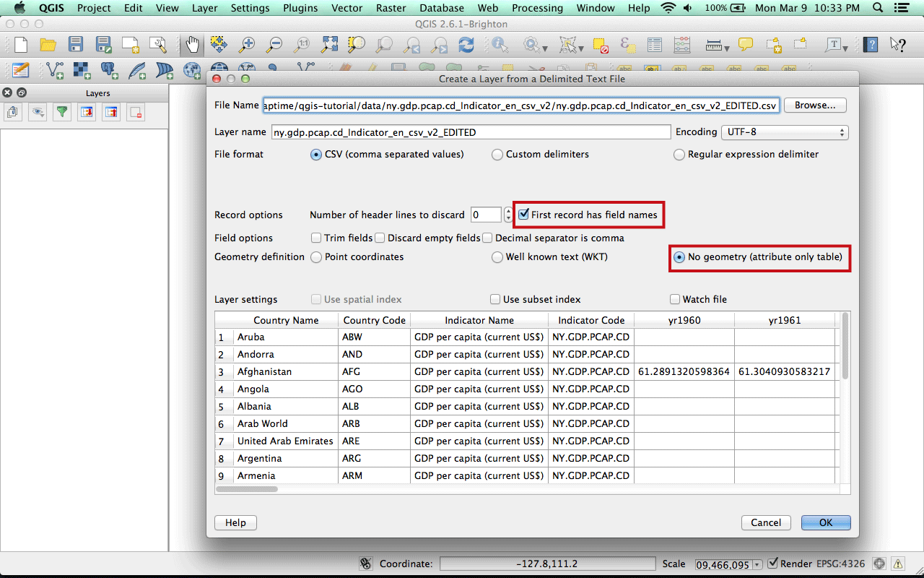Open the Plugins menu
Image resolution: width=924 pixels, height=578 pixels.
(300, 8)
